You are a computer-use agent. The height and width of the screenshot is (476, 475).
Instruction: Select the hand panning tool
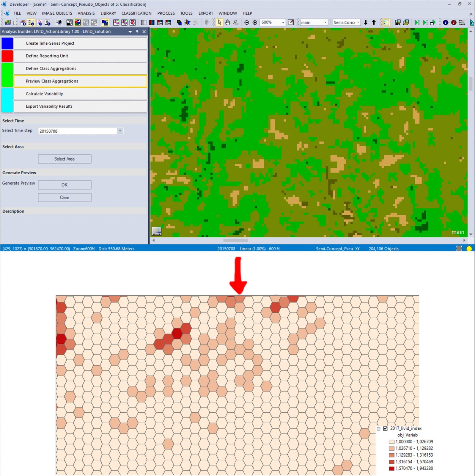point(227,23)
